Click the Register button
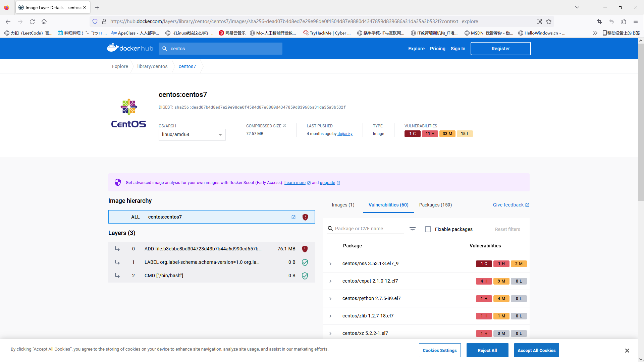 coord(500,49)
